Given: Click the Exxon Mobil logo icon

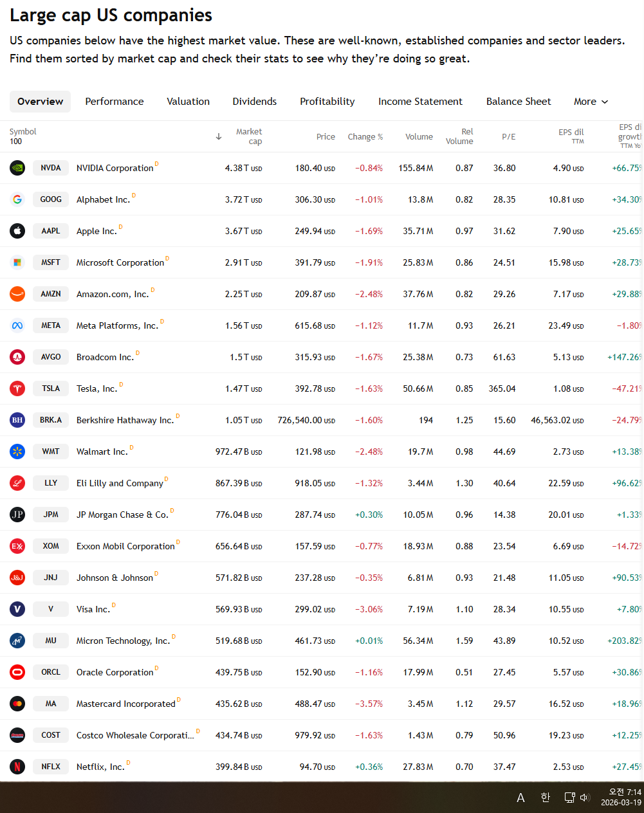Looking at the screenshot, I should pos(17,546).
